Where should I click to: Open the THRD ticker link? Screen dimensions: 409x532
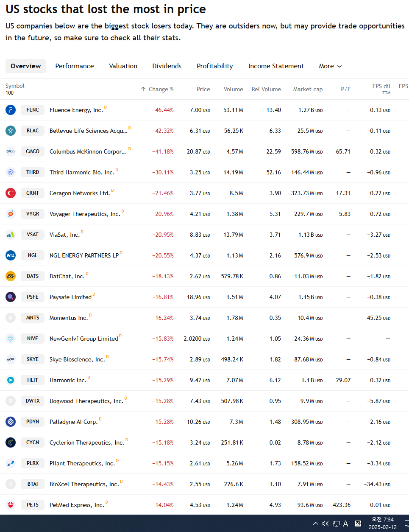[33, 172]
